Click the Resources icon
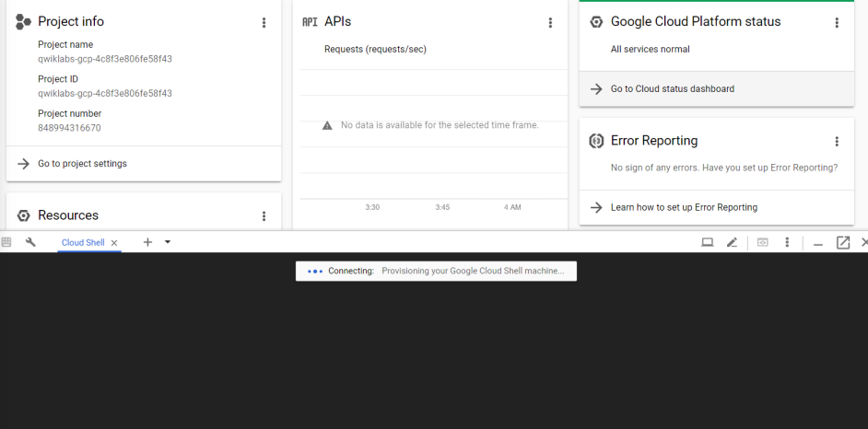The image size is (868, 429). [23, 215]
